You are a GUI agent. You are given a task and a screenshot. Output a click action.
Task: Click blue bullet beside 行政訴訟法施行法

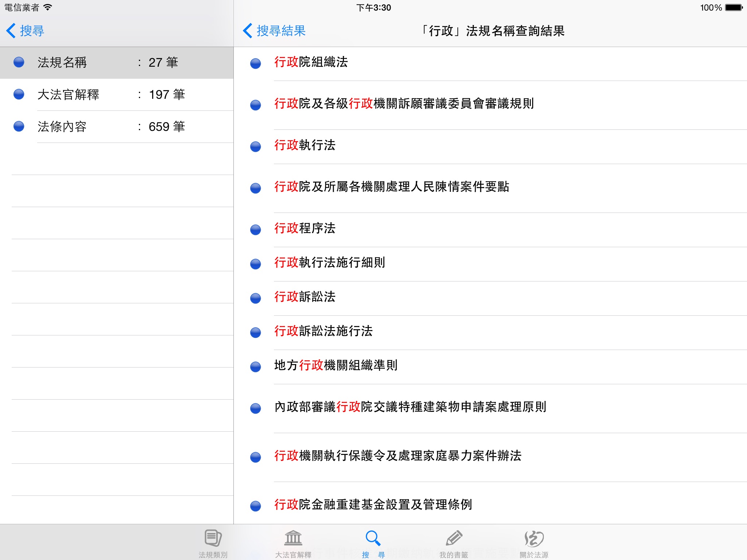click(256, 332)
